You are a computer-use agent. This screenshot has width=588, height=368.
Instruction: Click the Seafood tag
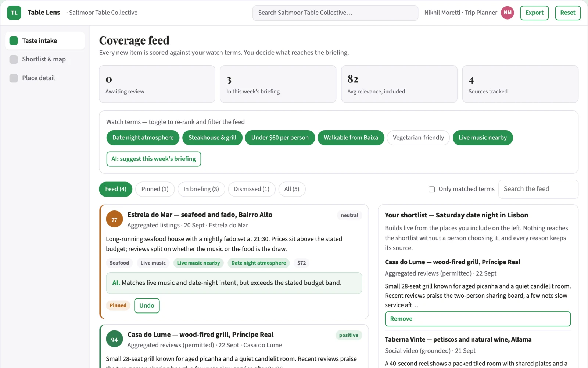[119, 263]
